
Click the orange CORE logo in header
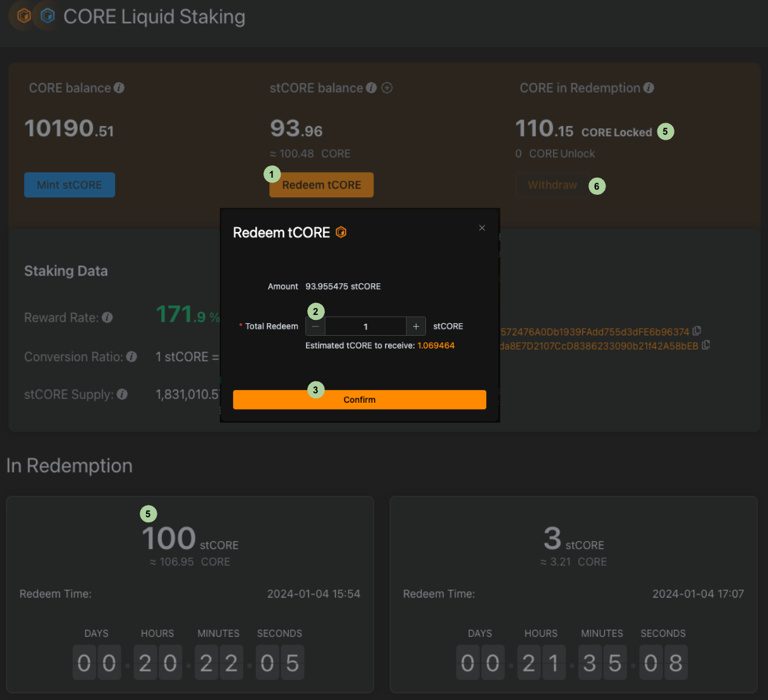click(x=24, y=16)
